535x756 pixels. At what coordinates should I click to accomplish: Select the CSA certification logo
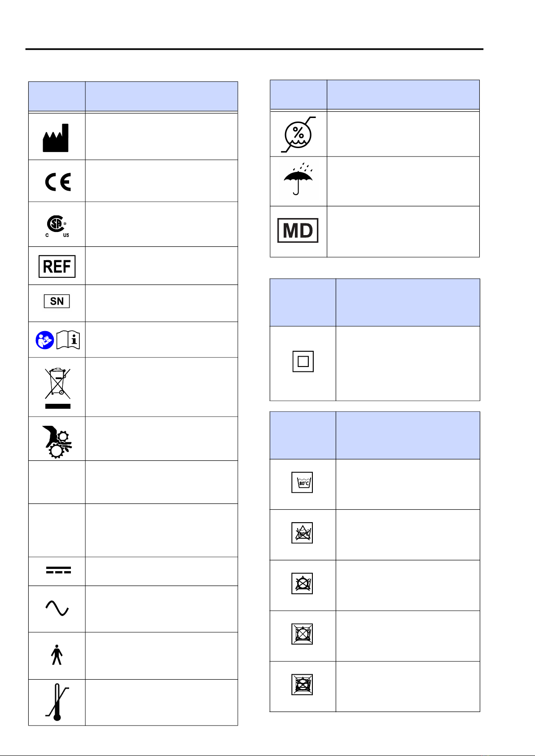click(57, 226)
